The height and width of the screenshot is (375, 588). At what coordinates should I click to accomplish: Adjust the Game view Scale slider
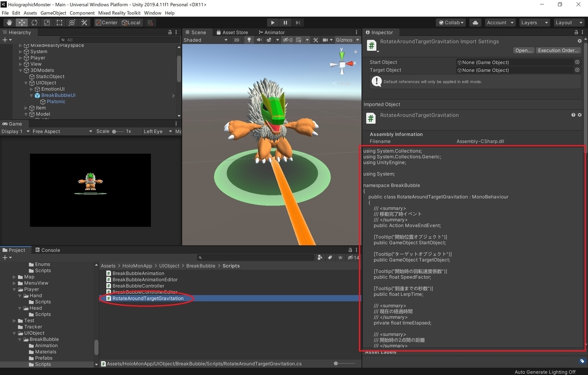pos(117,131)
